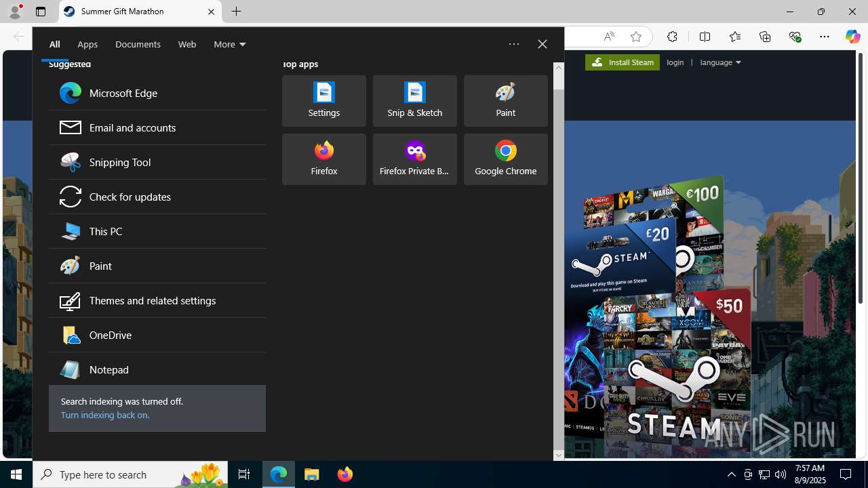The image size is (868, 488).
Task: Switch to the Documents search tab
Action: tap(138, 45)
